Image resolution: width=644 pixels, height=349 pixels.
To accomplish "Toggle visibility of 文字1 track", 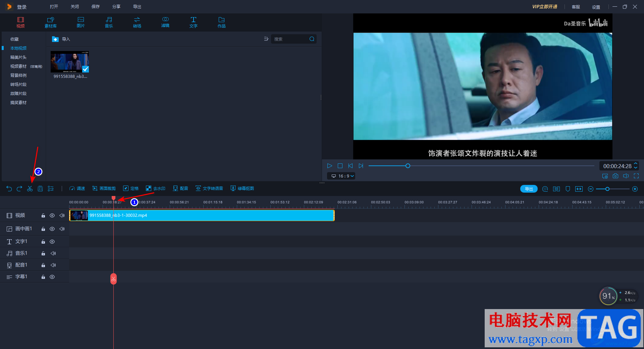I will (x=52, y=242).
